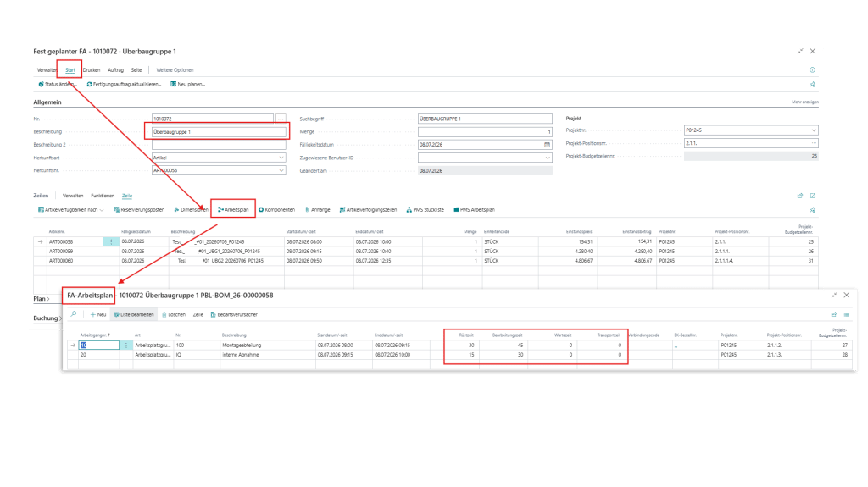Open row menu for Arbeitsgang 10
Screen dimensions: 868x487
[126, 346]
